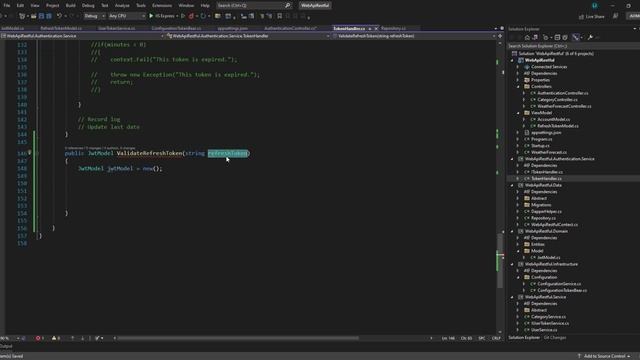Screen dimensions: 640x360
Task: Click the lightbulb quick action on line 146
Action: [x=29, y=153]
